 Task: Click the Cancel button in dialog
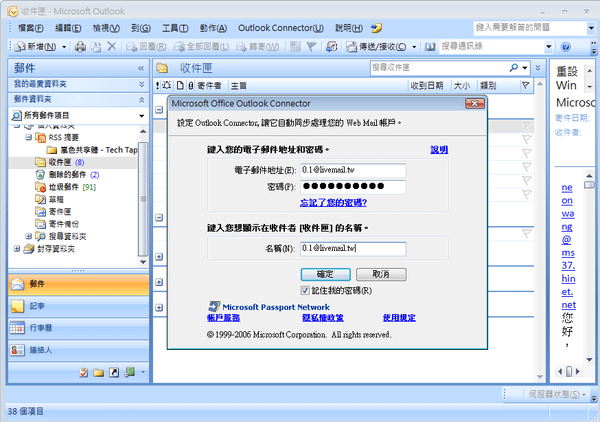tap(381, 274)
